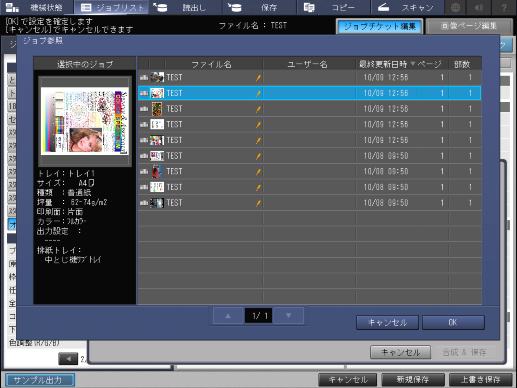The image size is (517, 388).
Task: Select last TEST job row
Action: point(309,203)
